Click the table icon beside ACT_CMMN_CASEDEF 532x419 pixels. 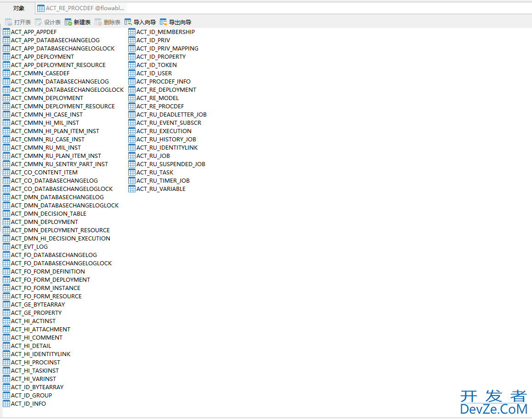[x=6, y=73]
